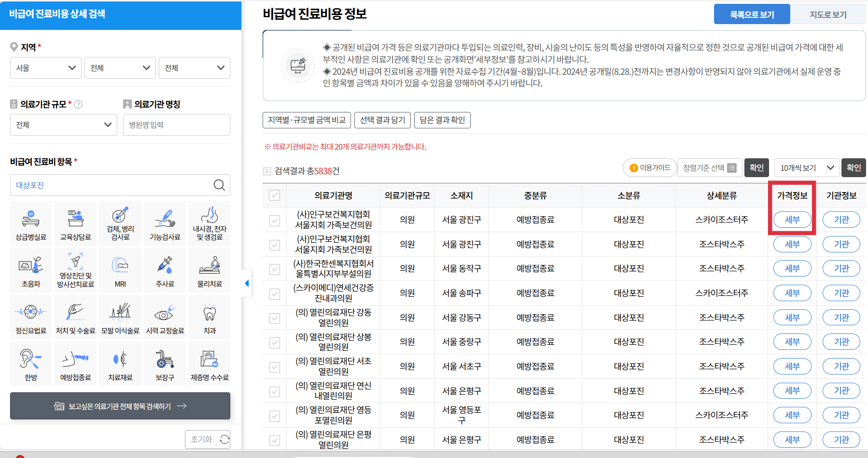This screenshot has width=868, height=458.
Task: Pick the 치과 tooth icon
Action: point(210,317)
